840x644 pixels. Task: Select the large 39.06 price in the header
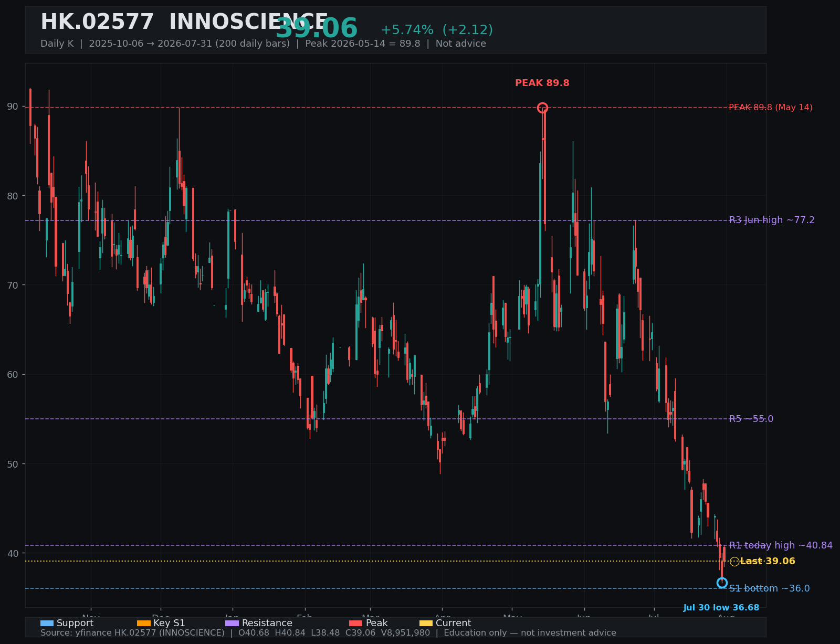(317, 28)
